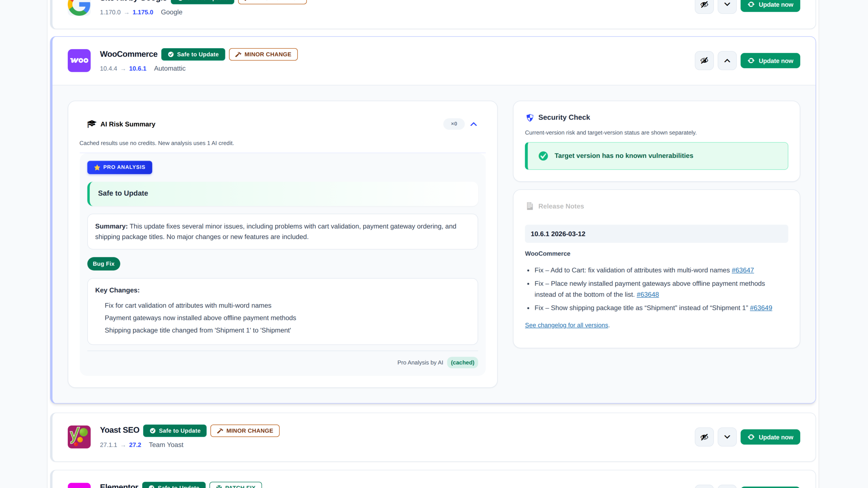Expand the Site Kit details panel
The width and height of the screenshot is (868, 488).
tap(727, 5)
